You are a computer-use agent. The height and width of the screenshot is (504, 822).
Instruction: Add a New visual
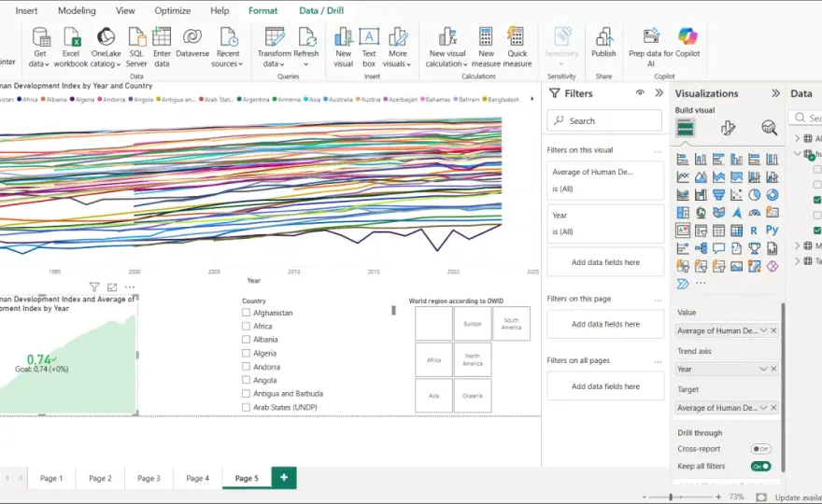click(x=344, y=48)
